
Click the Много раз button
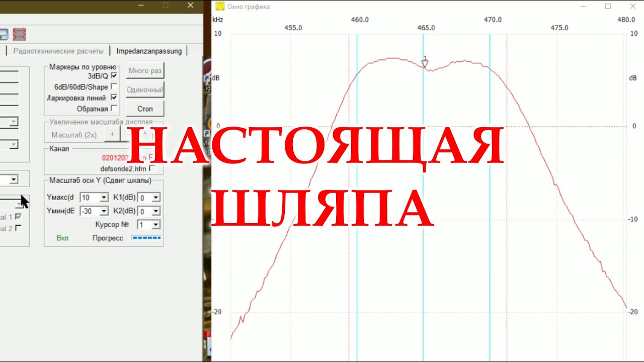[x=145, y=71]
